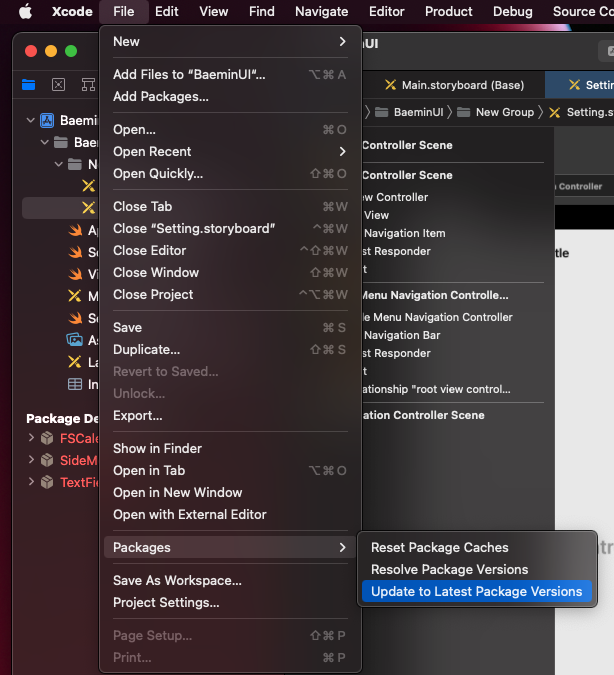Choose Open in Tab

click(x=230, y=471)
